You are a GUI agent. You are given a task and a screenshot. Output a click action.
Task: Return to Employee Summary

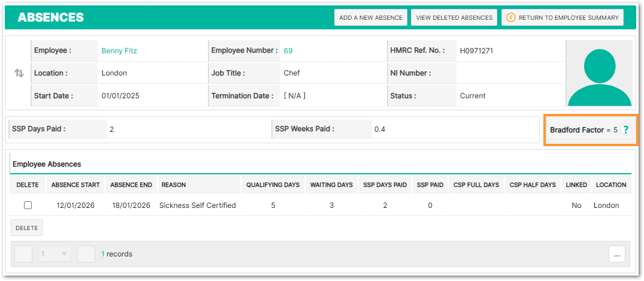[563, 17]
